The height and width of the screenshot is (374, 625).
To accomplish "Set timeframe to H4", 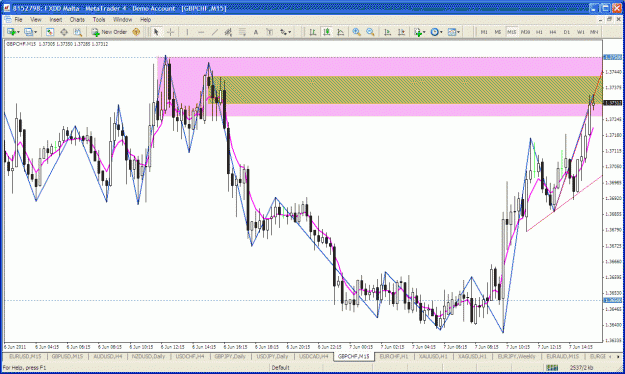I will [x=553, y=32].
